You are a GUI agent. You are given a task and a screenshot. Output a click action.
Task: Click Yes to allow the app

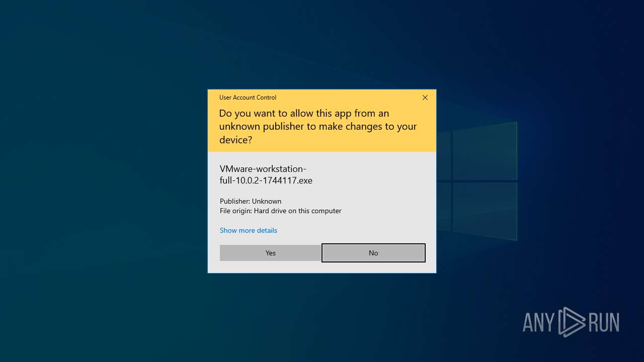point(270,253)
